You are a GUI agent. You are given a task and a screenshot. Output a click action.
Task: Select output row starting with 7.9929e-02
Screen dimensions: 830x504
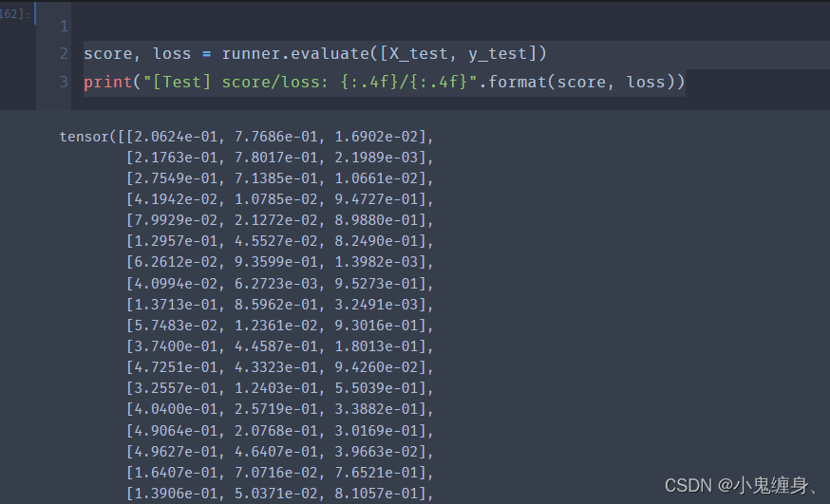279,220
